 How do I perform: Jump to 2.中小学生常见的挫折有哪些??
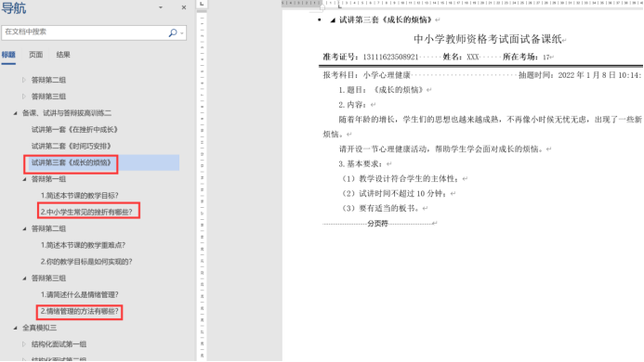click(x=86, y=213)
